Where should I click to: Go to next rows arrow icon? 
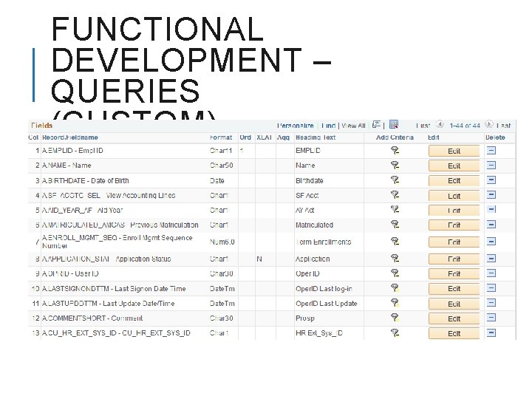[x=489, y=124]
